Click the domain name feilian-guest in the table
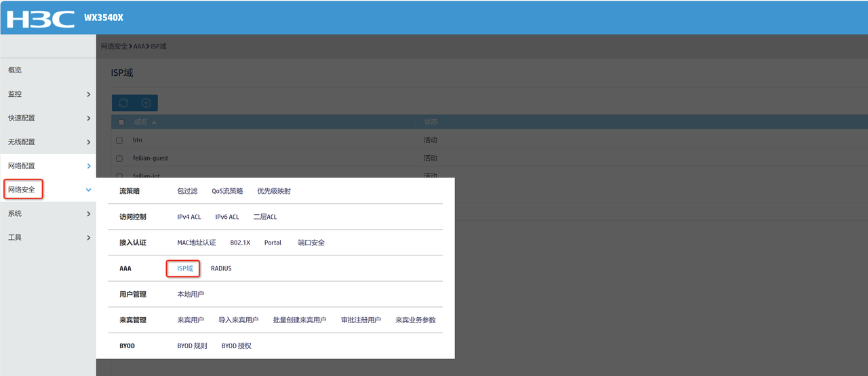 151,159
